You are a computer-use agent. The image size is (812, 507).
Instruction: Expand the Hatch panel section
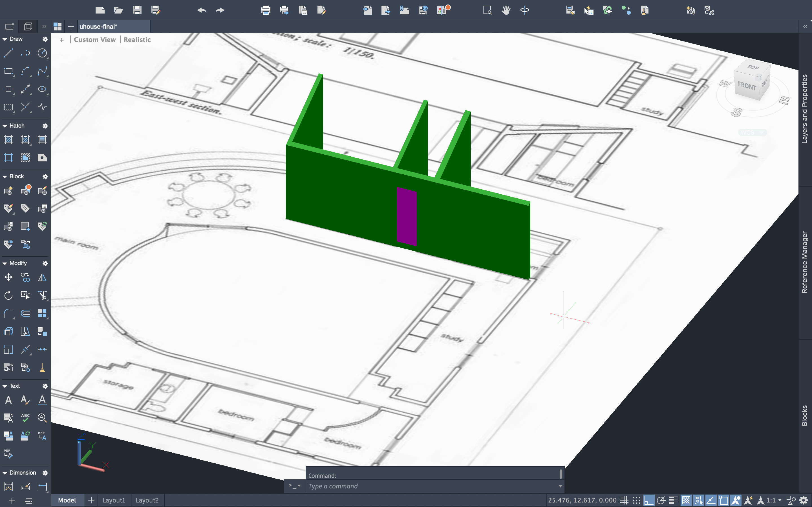coord(5,125)
